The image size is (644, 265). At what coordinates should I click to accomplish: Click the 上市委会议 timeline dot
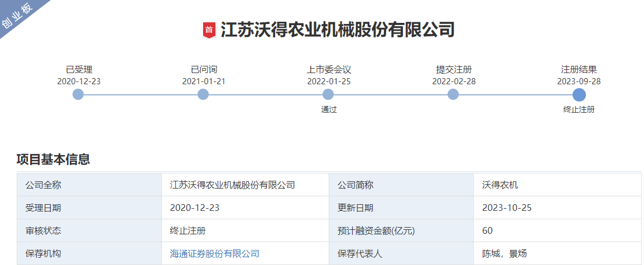click(328, 95)
